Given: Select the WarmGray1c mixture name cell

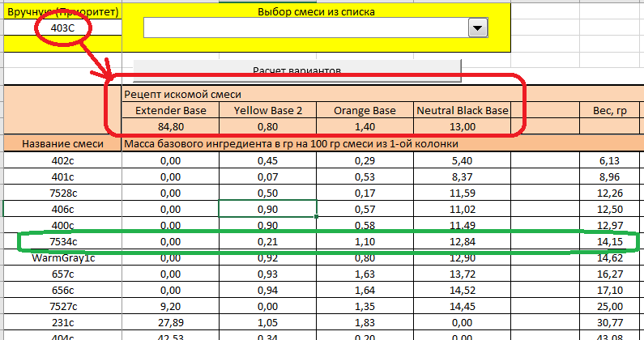Looking at the screenshot, I should point(62,259).
